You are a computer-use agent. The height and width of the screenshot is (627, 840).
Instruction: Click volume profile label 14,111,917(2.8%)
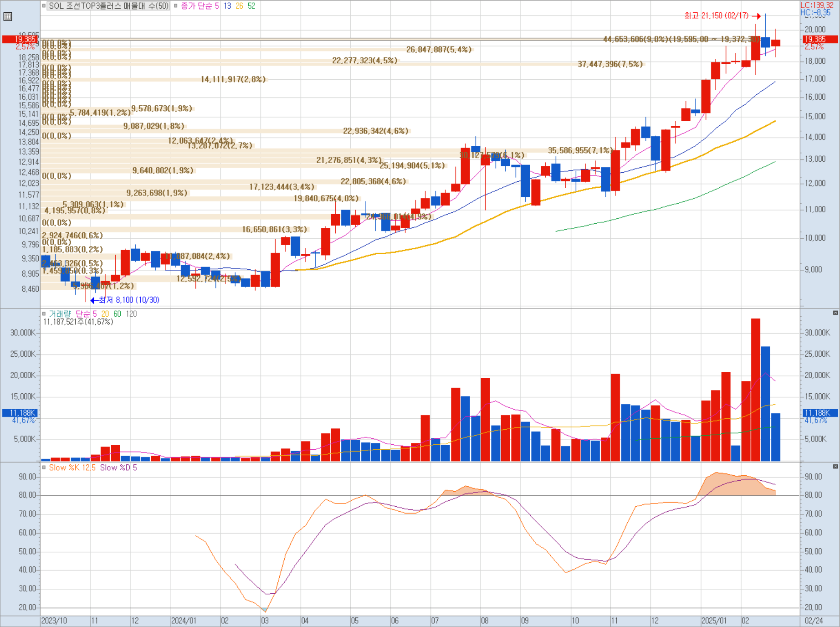tap(233, 79)
